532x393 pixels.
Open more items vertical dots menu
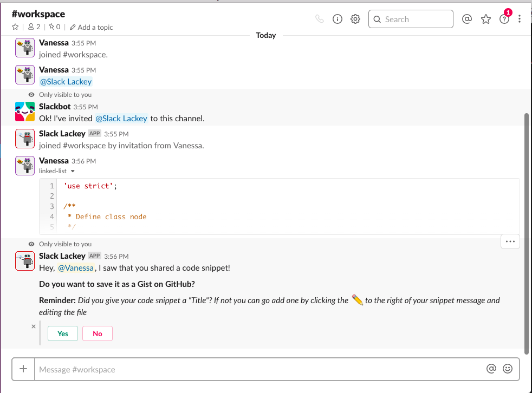pyautogui.click(x=519, y=19)
